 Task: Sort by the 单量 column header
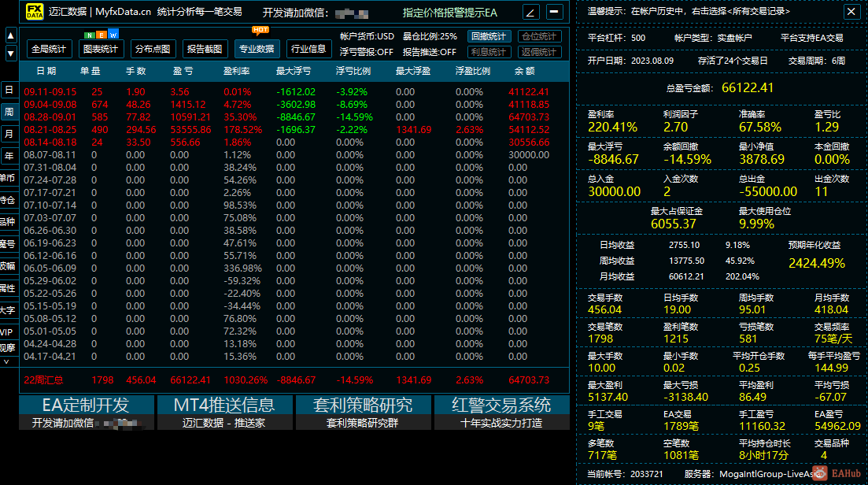(x=90, y=71)
